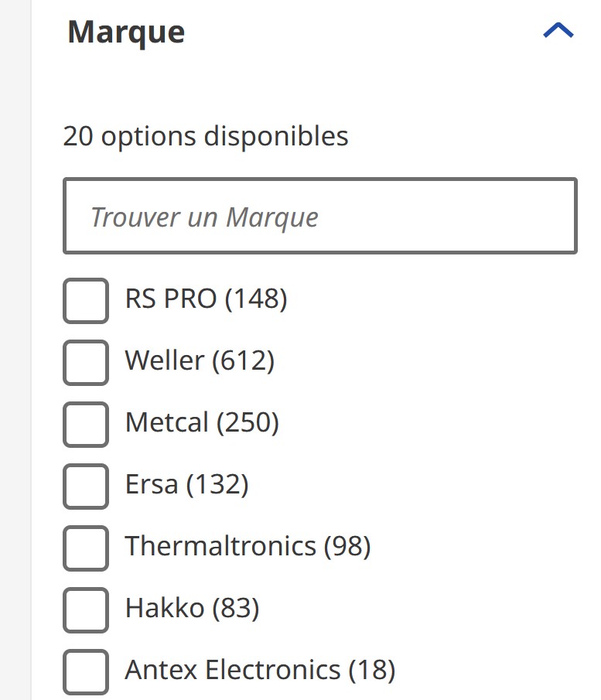601x700 pixels.
Task: Focus the Trouver un Marque search field
Action: tap(319, 217)
